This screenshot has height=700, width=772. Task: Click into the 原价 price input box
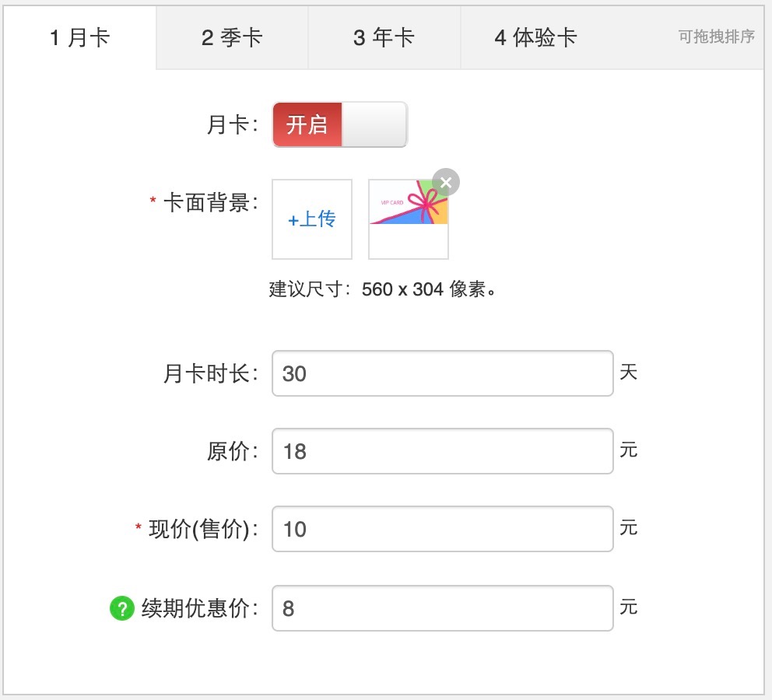point(442,451)
